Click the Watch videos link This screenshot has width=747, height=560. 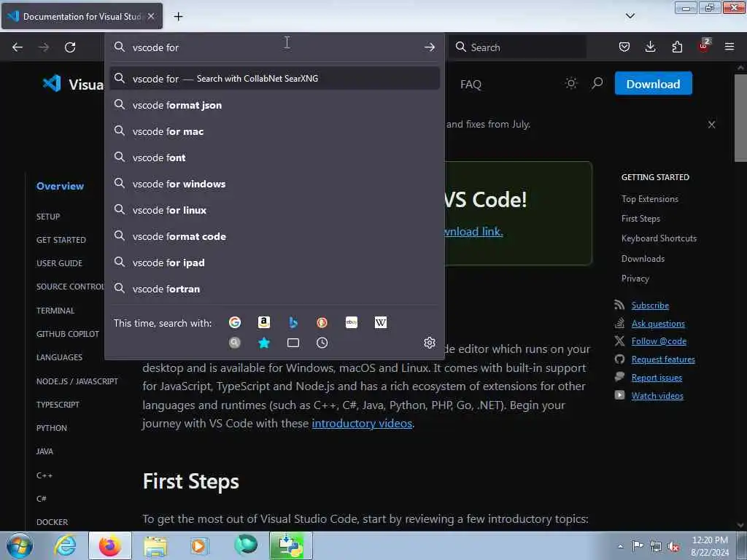click(x=657, y=396)
